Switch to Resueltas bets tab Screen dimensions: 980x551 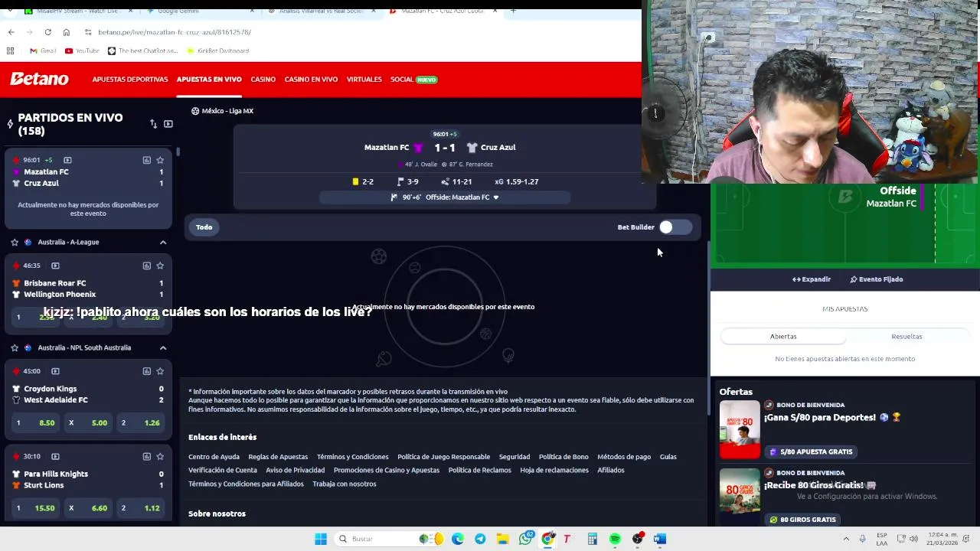point(906,336)
